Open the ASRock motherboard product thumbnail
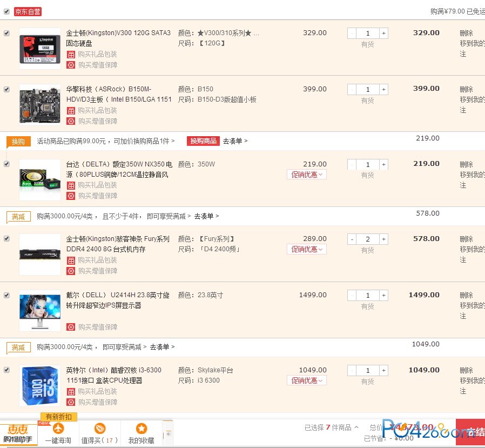 (x=40, y=105)
